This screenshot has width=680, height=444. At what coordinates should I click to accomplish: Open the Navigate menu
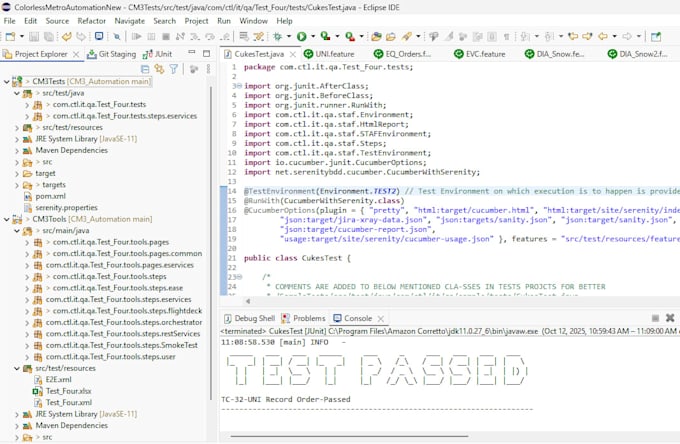click(130, 21)
